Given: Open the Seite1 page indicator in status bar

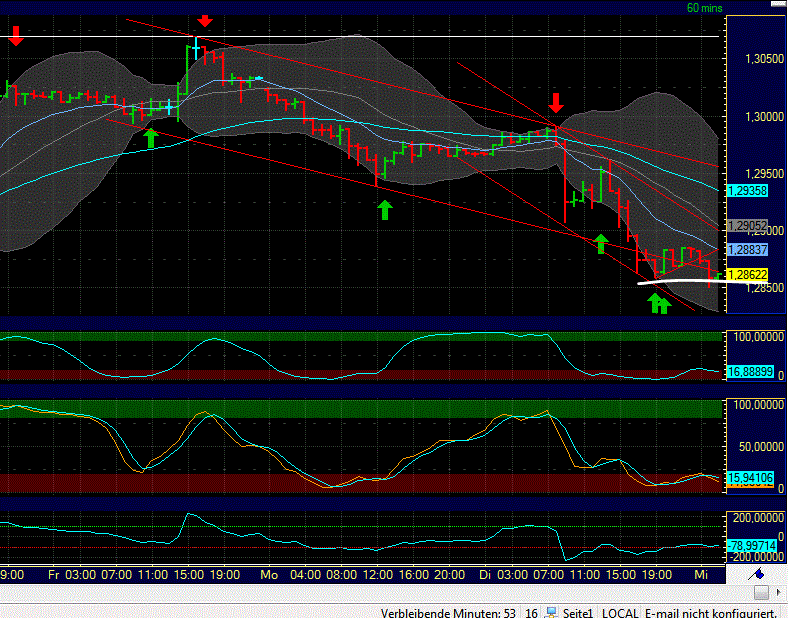Looking at the screenshot, I should pos(577,613).
